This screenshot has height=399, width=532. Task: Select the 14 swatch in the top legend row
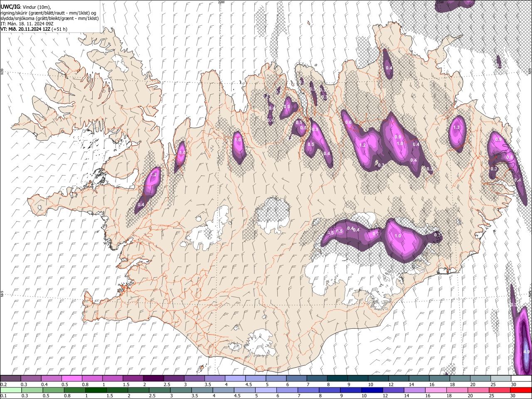point(419,378)
